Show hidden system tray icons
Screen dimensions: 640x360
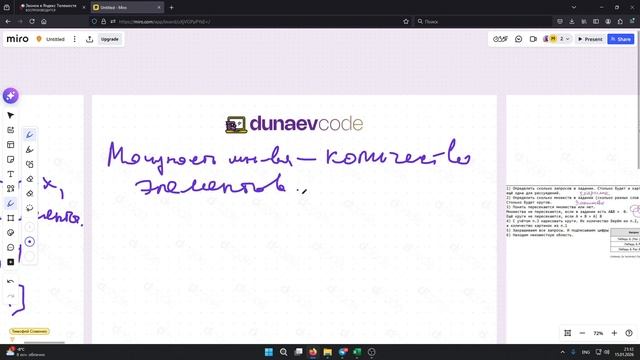point(563,352)
